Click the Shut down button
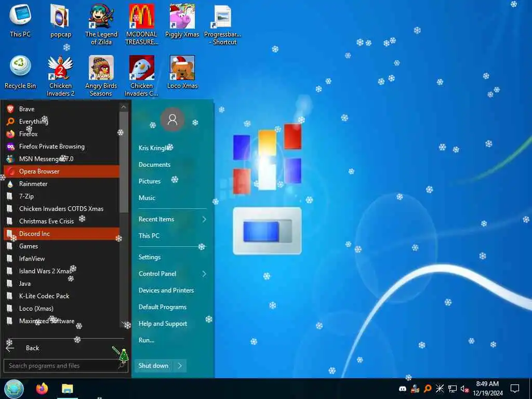532x399 pixels. click(154, 366)
